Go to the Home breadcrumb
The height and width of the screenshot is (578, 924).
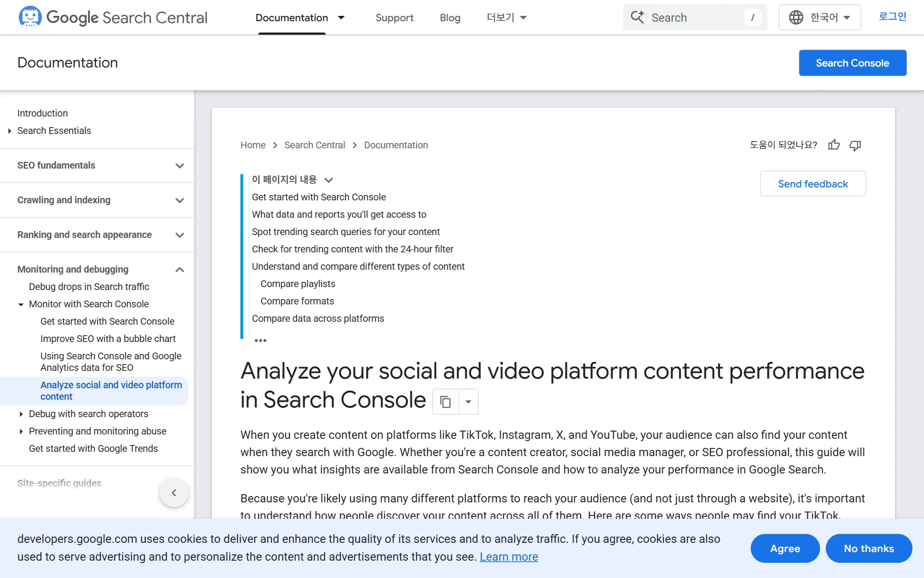(253, 145)
